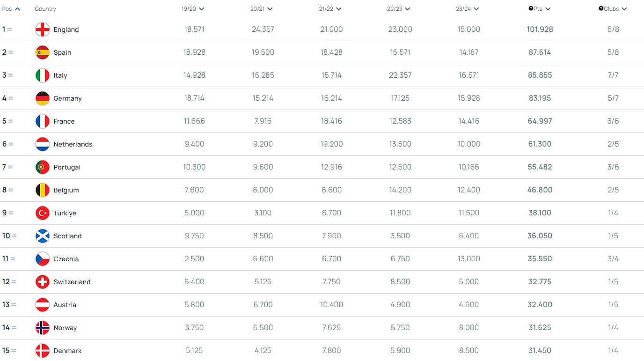Click the Clubs help question-mark icon
This screenshot has height=361, width=644.
coord(601,8)
